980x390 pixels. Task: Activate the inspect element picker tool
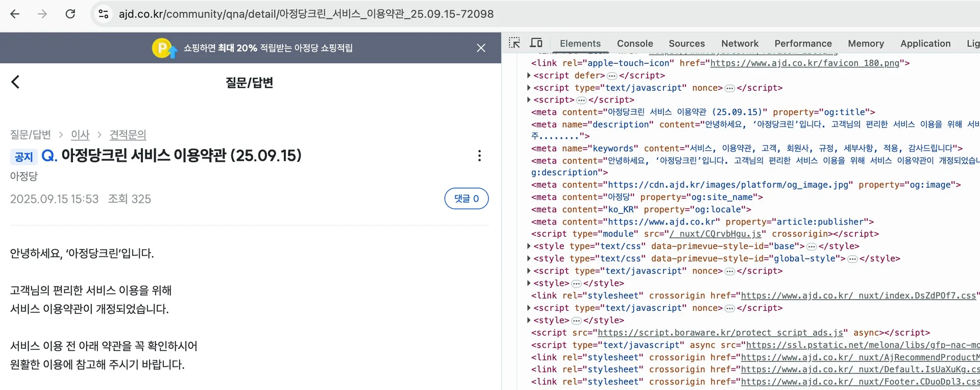514,43
